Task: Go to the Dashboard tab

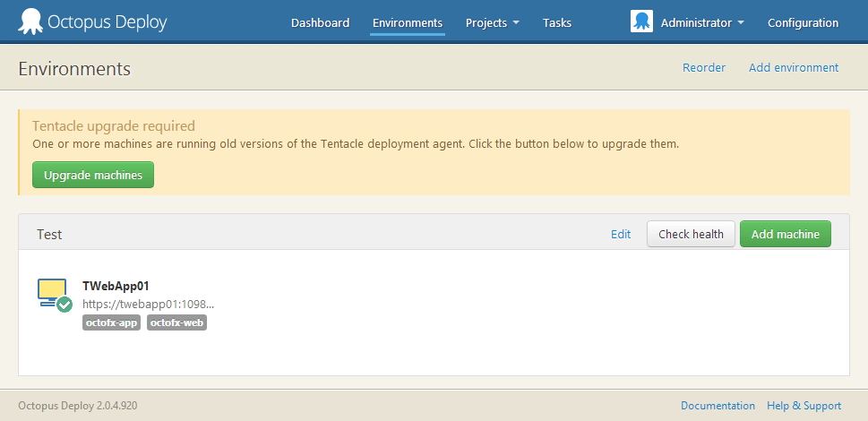Action: pos(320,23)
